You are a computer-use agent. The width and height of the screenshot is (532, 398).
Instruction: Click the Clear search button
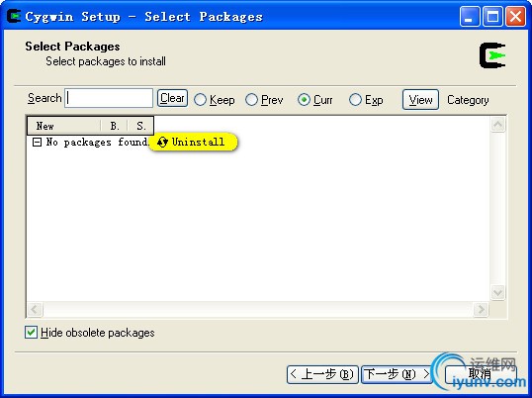tap(172, 98)
